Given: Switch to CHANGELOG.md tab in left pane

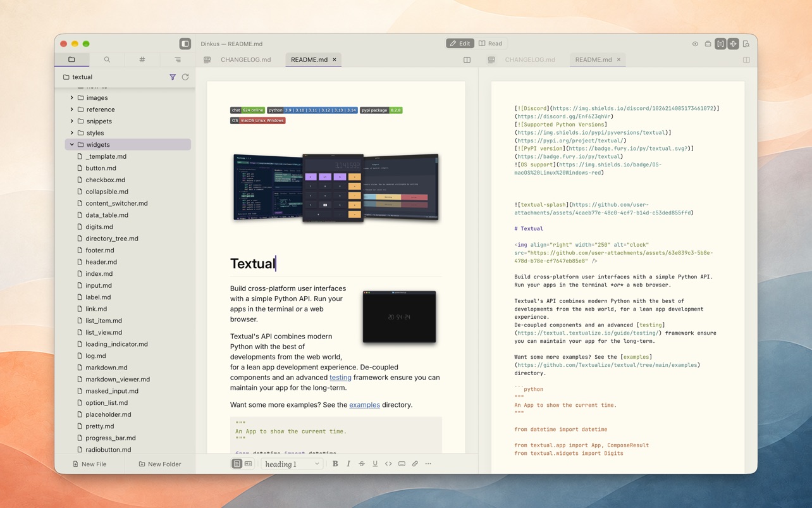Looking at the screenshot, I should [245, 60].
